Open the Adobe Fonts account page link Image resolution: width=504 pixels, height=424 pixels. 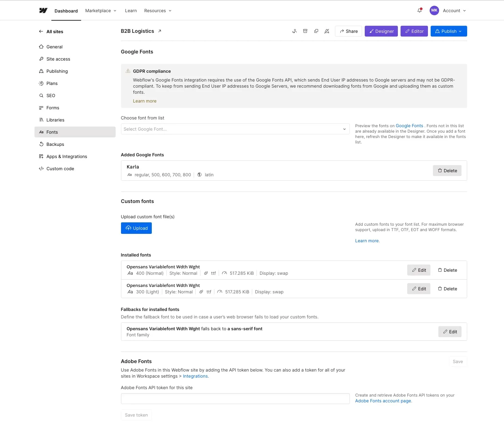click(384, 401)
